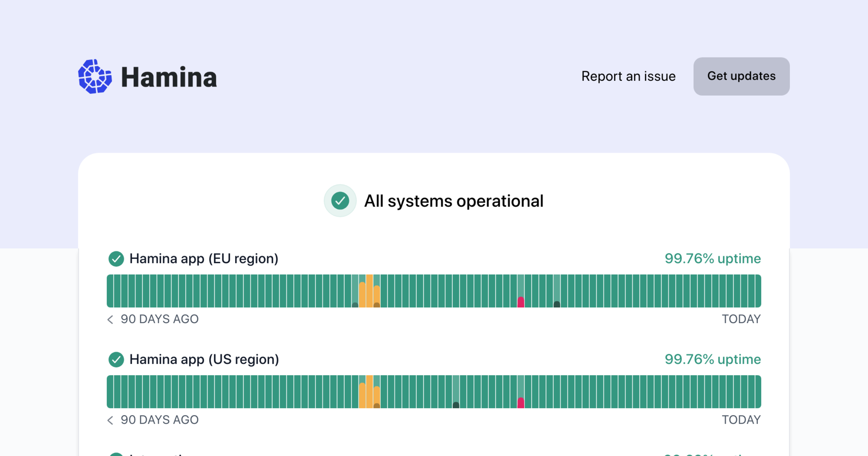868x456 pixels.
Task: Click the Hamina logo icon
Action: [x=95, y=77]
